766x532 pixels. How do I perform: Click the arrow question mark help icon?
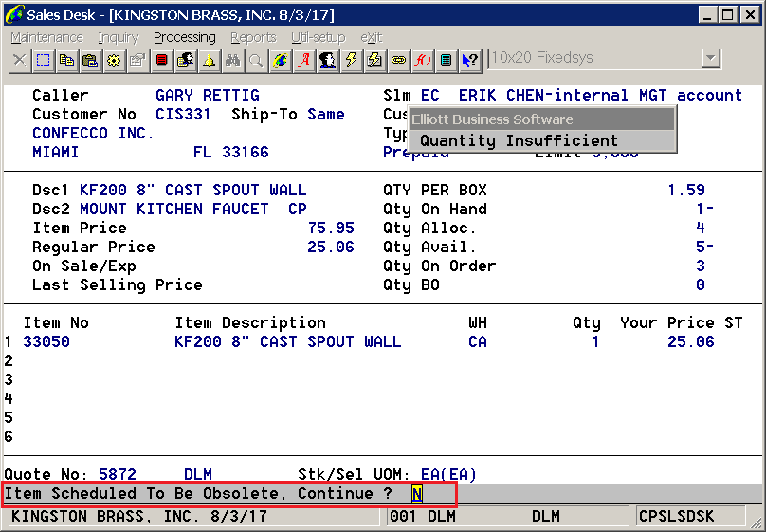click(x=470, y=61)
